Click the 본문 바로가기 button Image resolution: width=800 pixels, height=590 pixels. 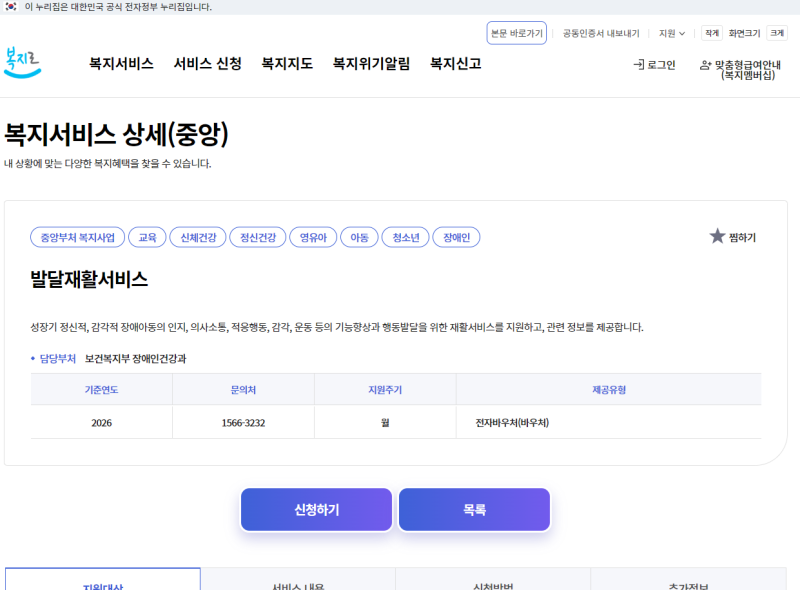516,33
